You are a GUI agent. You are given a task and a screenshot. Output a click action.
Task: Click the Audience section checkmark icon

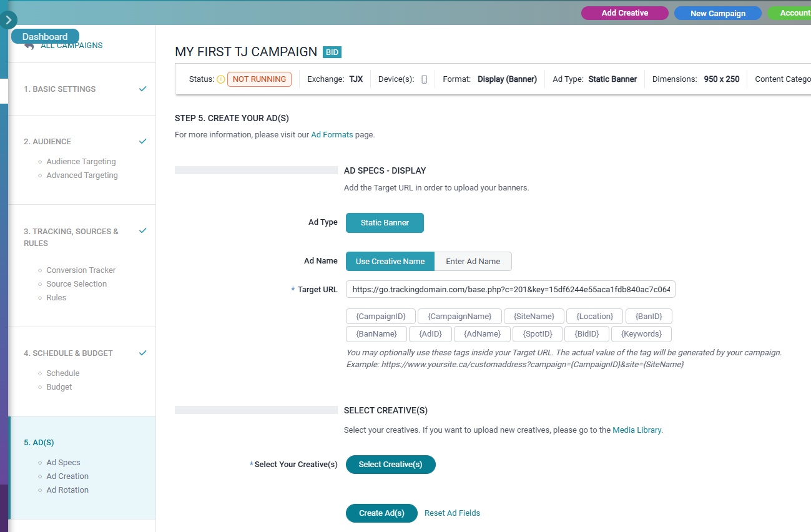click(x=143, y=141)
